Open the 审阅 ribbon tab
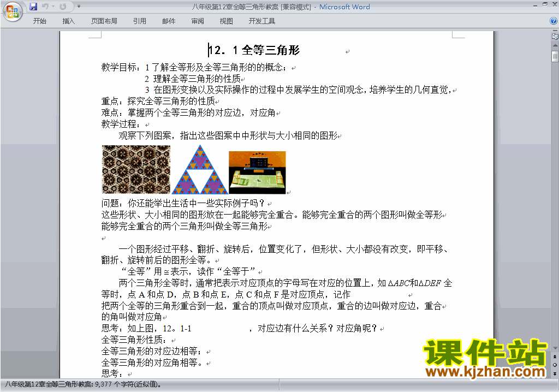Viewport: 559px width, 392px height. point(198,21)
